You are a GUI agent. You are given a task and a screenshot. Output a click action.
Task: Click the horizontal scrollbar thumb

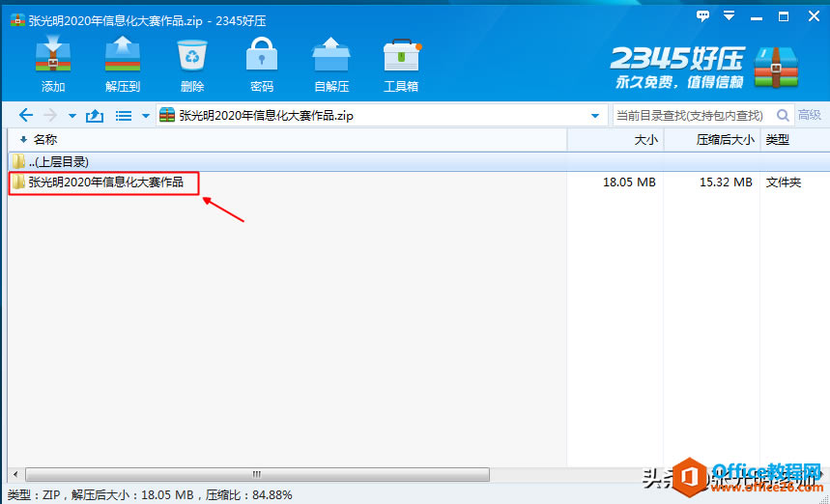pyautogui.click(x=257, y=474)
